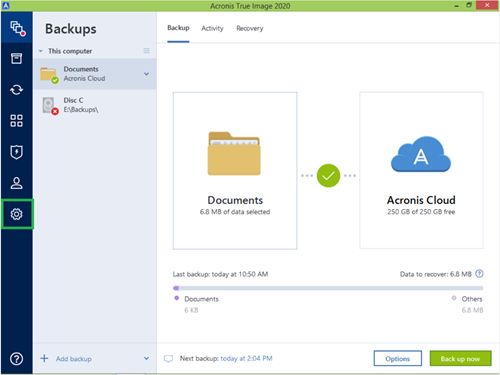Click the Others grey legend dot
The height and width of the screenshot is (375, 500).
click(454, 298)
